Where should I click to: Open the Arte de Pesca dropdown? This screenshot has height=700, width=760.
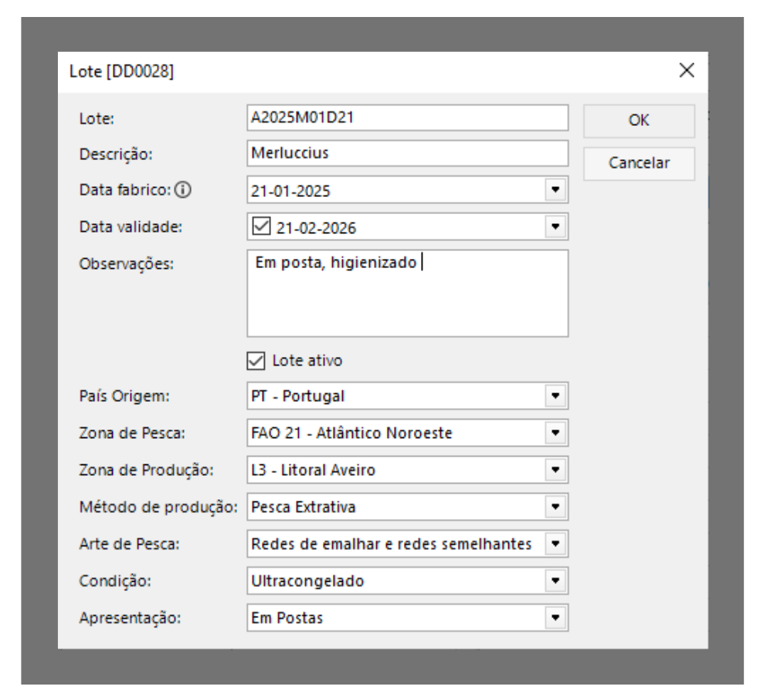click(554, 544)
